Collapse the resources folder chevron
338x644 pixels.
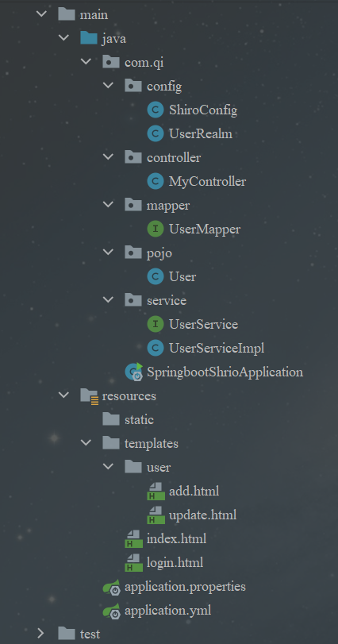[x=63, y=395]
